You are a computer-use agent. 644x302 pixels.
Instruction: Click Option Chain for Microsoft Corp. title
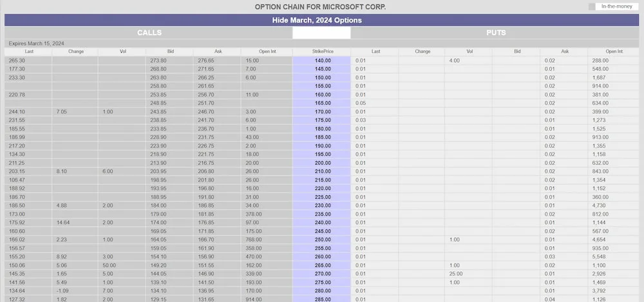320,7
